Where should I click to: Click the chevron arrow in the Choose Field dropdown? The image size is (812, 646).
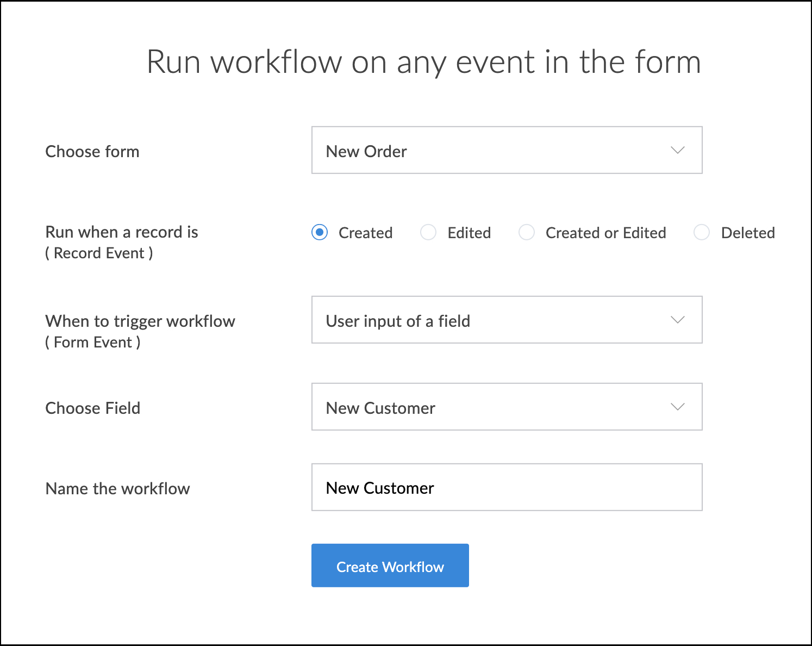(x=677, y=407)
